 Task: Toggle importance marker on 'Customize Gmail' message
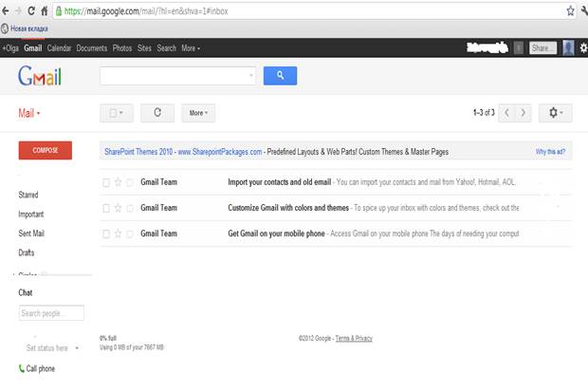[130, 208]
